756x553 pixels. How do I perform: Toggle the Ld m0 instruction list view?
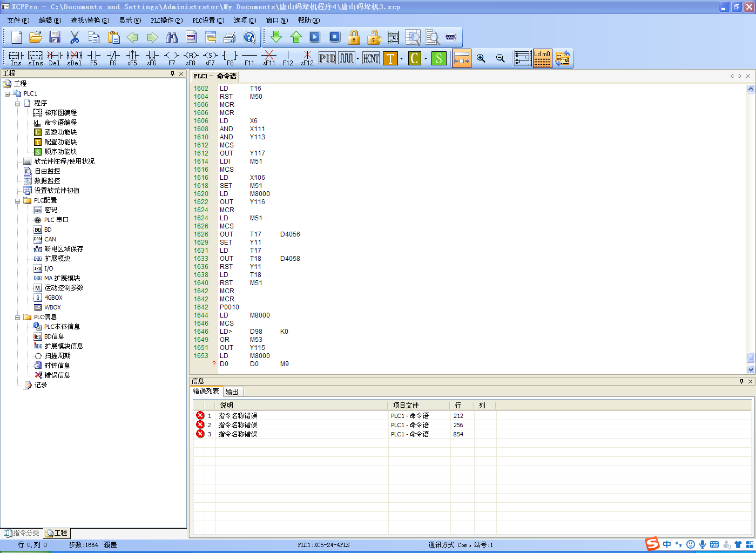(542, 58)
